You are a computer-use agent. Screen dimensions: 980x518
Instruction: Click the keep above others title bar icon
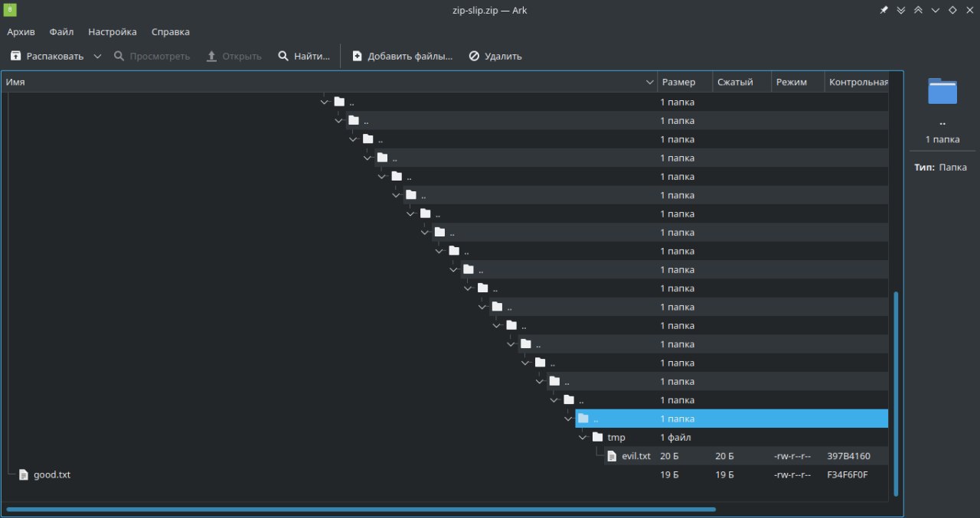[918, 10]
